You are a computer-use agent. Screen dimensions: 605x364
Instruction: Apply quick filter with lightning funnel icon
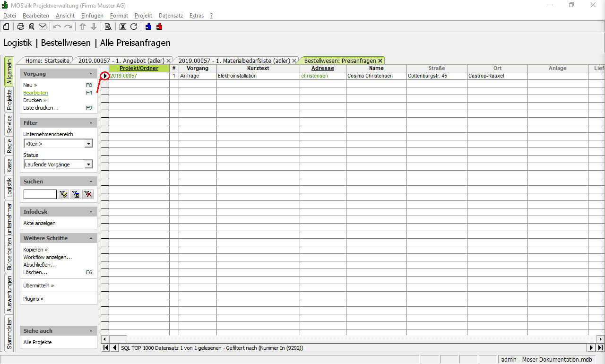tap(63, 194)
